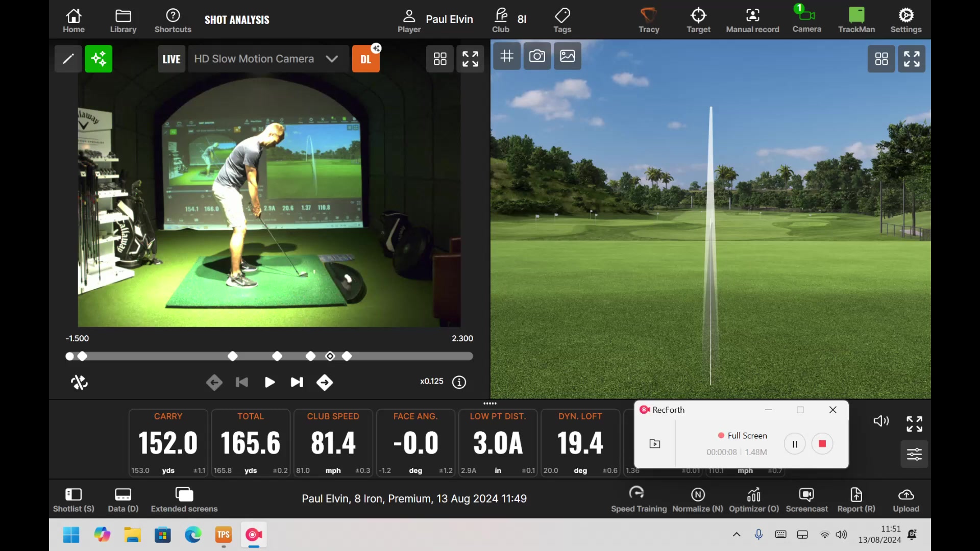The height and width of the screenshot is (551, 980).
Task: Open Tracy shot tracer
Action: pyautogui.click(x=648, y=19)
